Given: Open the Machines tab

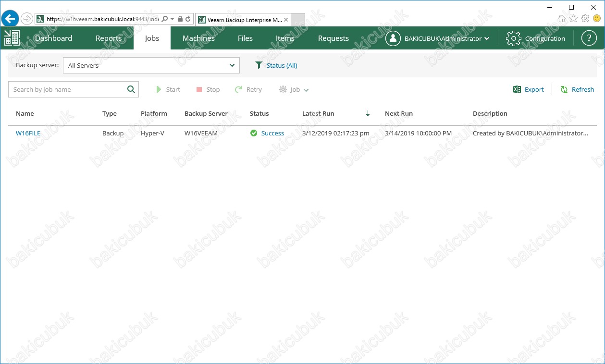Looking at the screenshot, I should 198,38.
